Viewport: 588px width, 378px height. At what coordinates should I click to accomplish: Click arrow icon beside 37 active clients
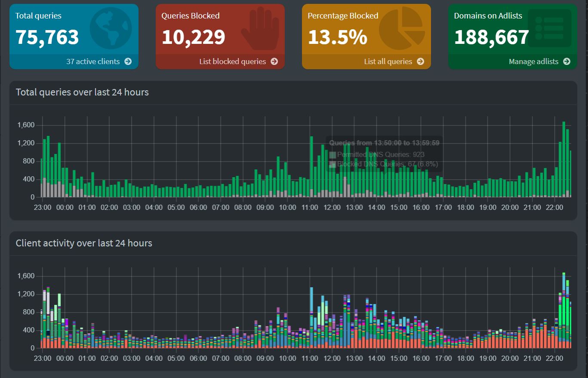(128, 61)
